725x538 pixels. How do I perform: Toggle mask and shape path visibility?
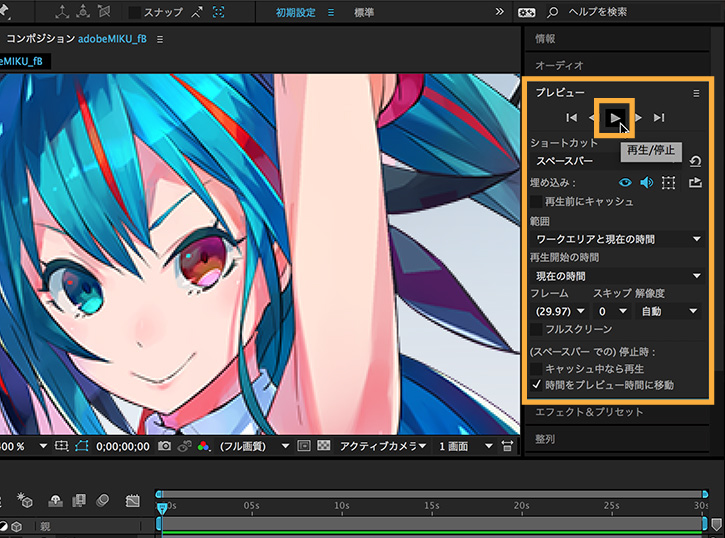point(81,446)
